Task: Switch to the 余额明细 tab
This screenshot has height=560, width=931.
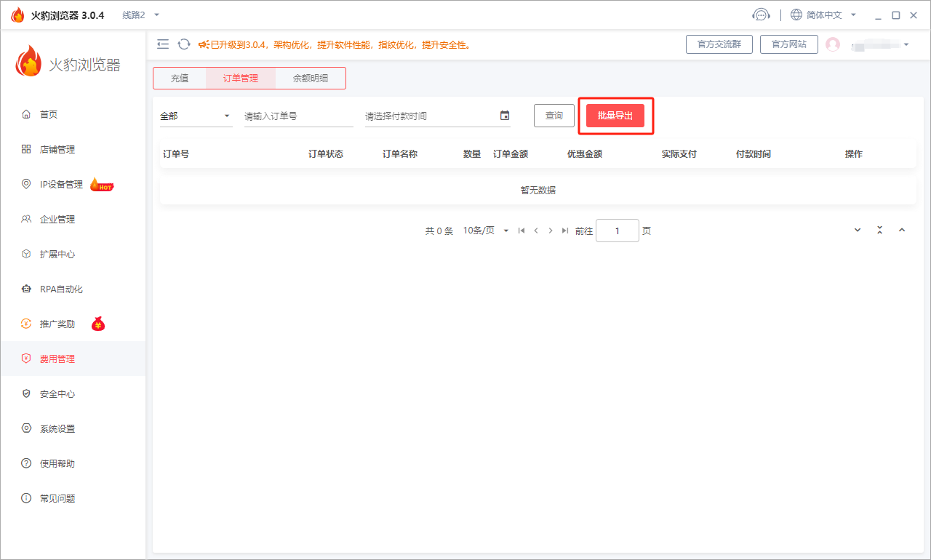Action: [311, 79]
